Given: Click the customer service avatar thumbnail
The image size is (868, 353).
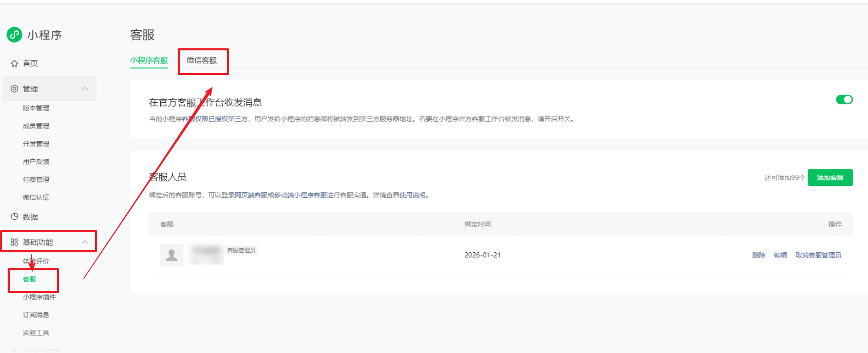Looking at the screenshot, I should click(172, 255).
